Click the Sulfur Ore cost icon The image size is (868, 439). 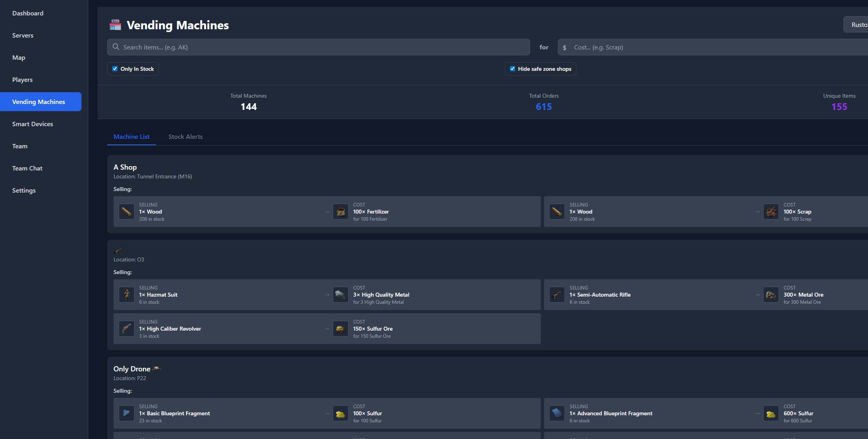tap(341, 329)
